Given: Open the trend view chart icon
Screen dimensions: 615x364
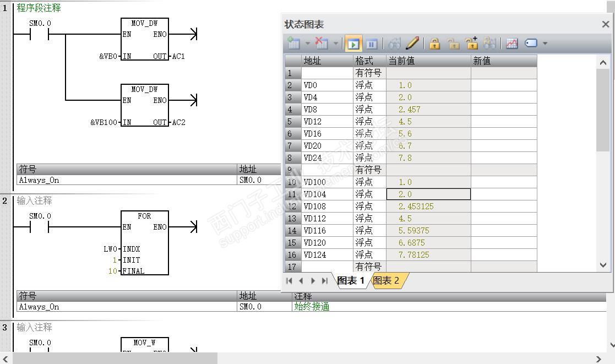Looking at the screenshot, I should tap(512, 44).
